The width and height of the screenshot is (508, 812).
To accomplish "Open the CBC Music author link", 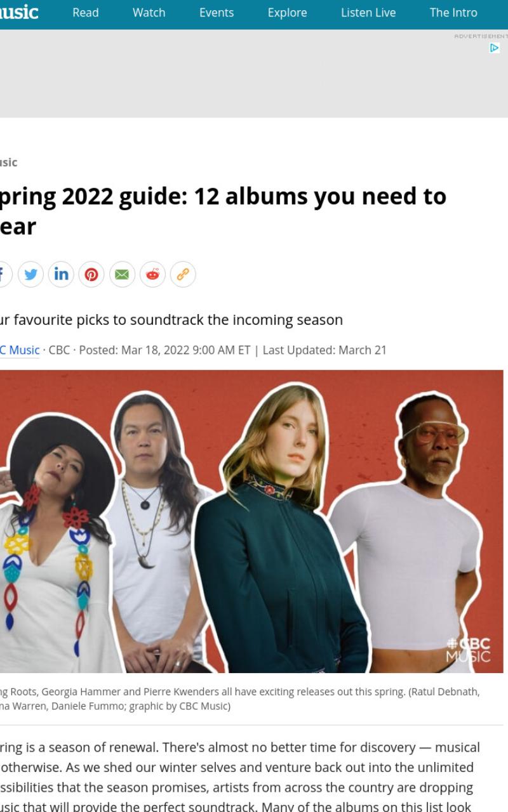I will tap(20, 350).
